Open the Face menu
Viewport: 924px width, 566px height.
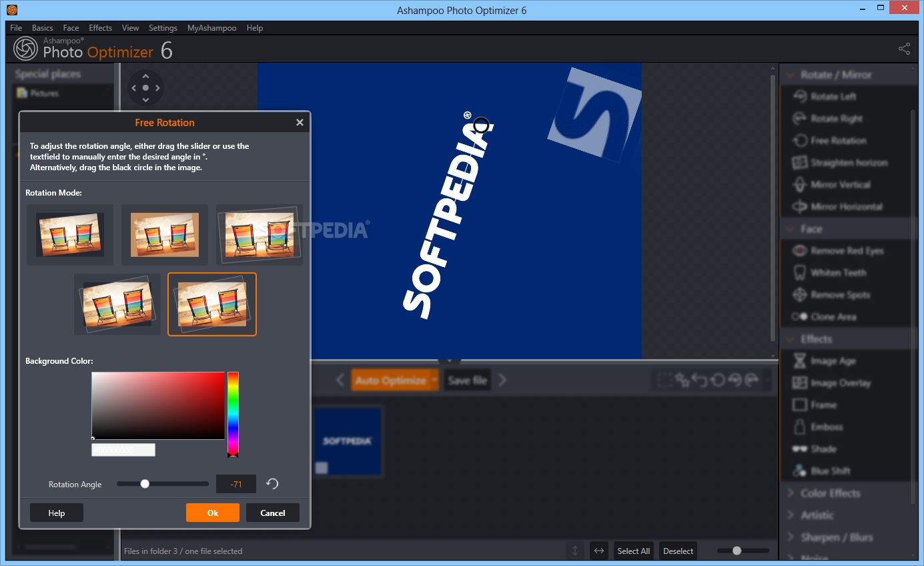(71, 28)
